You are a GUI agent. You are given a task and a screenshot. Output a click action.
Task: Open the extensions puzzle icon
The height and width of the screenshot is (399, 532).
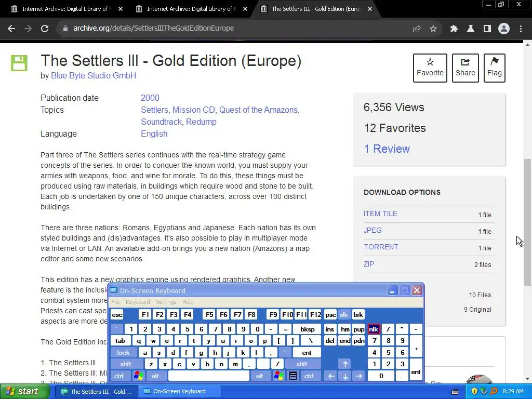[x=454, y=29]
